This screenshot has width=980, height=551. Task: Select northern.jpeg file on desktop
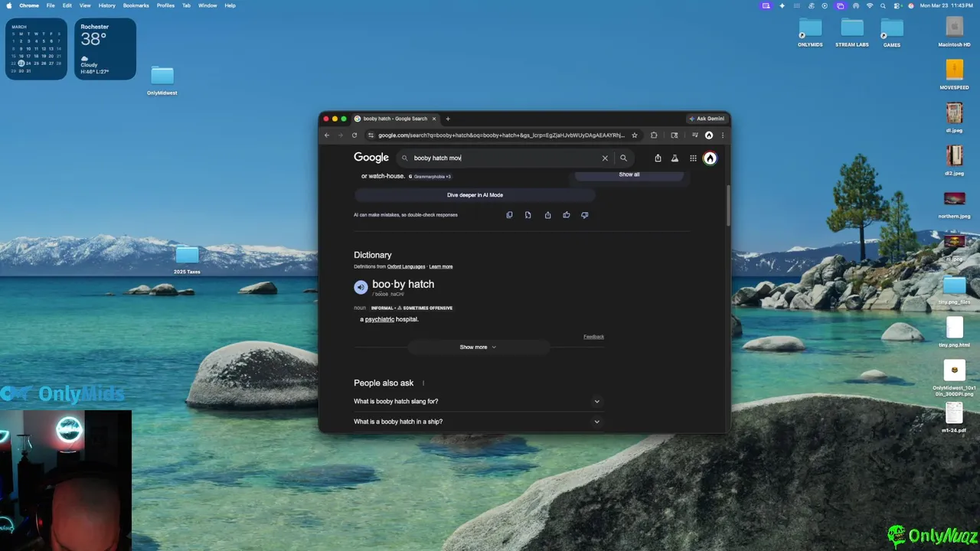click(x=954, y=203)
